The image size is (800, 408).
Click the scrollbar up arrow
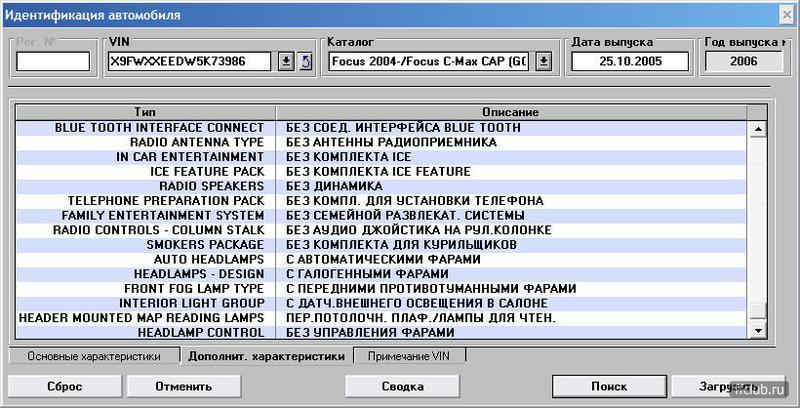tap(758, 130)
